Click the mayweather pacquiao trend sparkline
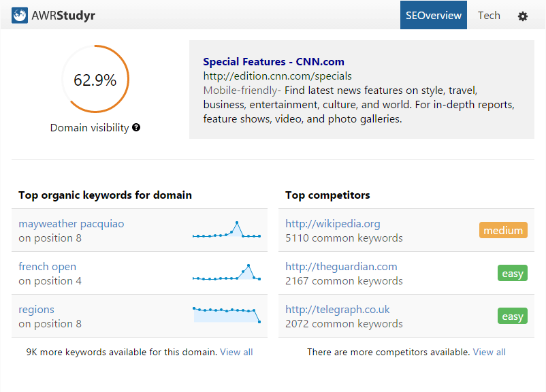Image resolution: width=546 pixels, height=392 pixels. pyautogui.click(x=227, y=229)
